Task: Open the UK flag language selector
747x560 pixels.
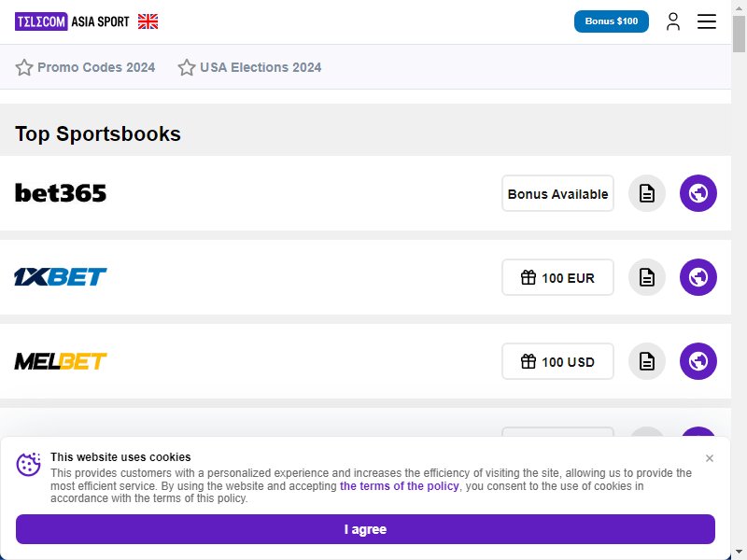Action: (148, 21)
